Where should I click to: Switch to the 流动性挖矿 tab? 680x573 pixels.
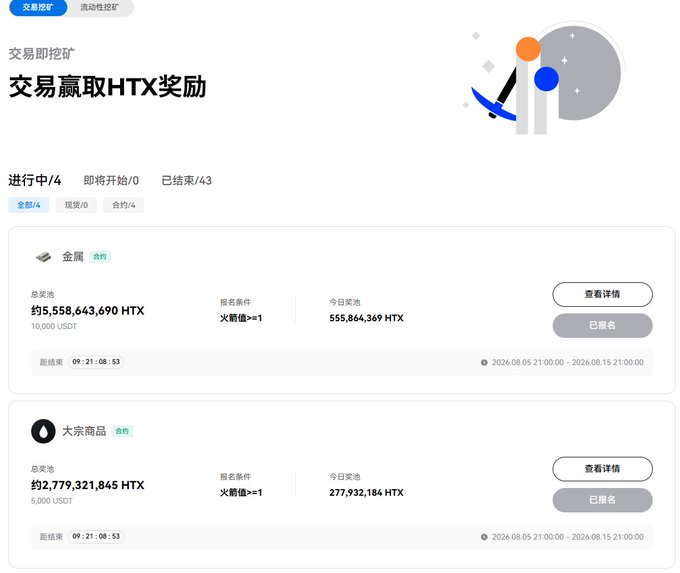click(99, 7)
